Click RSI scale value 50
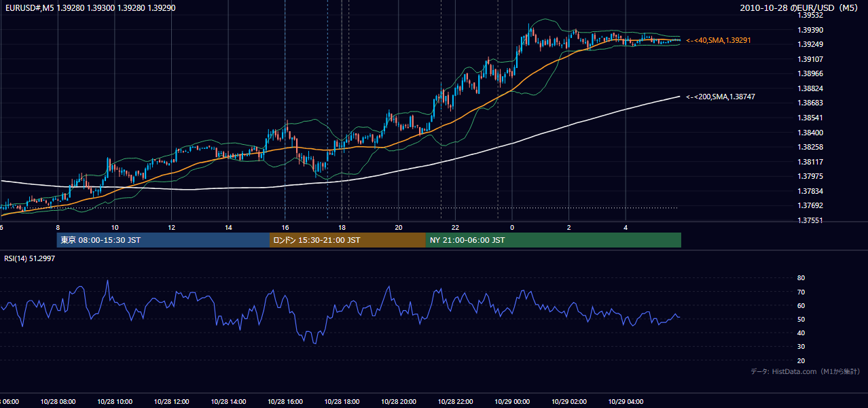The image size is (868, 408). click(801, 319)
